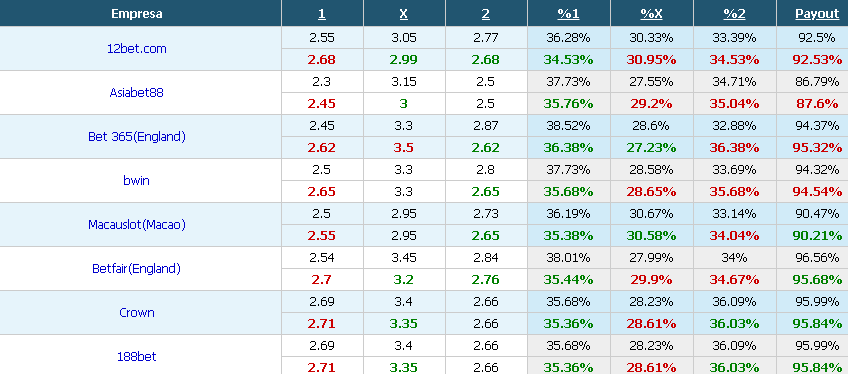Open the Betfair(England) link
The height and width of the screenshot is (374, 848).
point(136,269)
